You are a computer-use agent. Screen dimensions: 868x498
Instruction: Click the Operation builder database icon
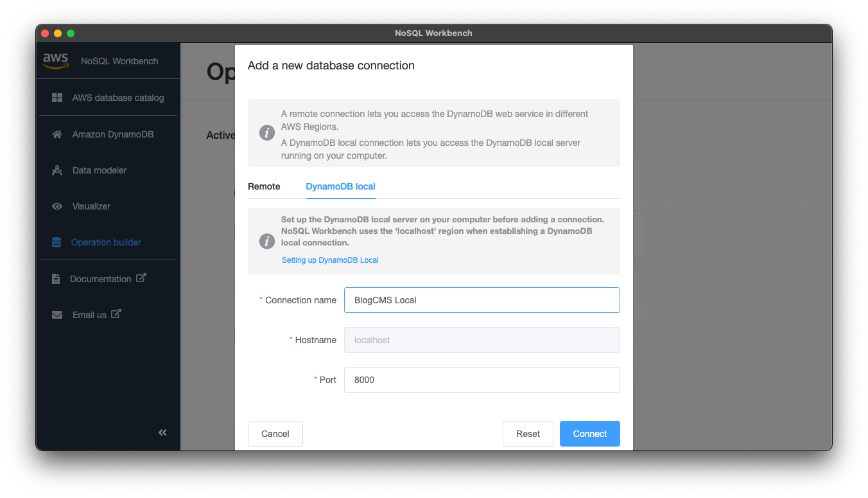pyautogui.click(x=56, y=242)
